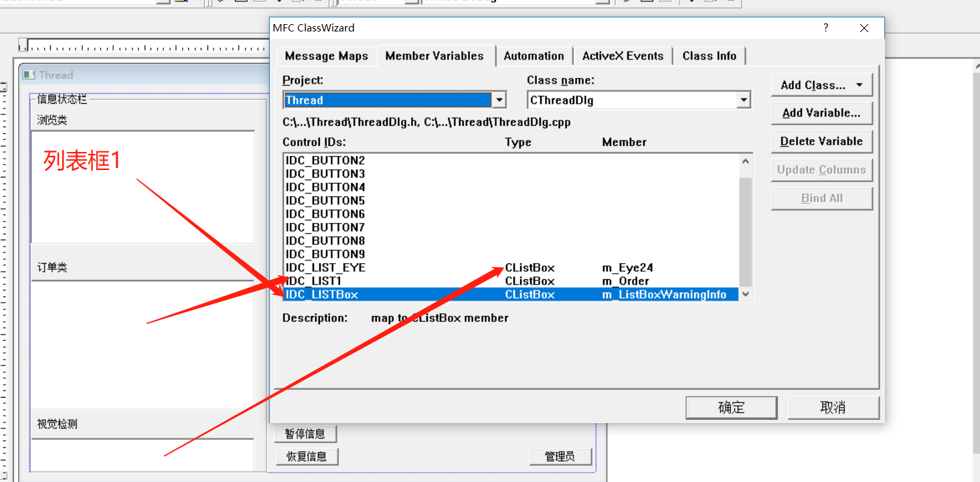Open the Class Info tab
Image resolution: width=980 pixels, height=482 pixels.
pos(709,56)
